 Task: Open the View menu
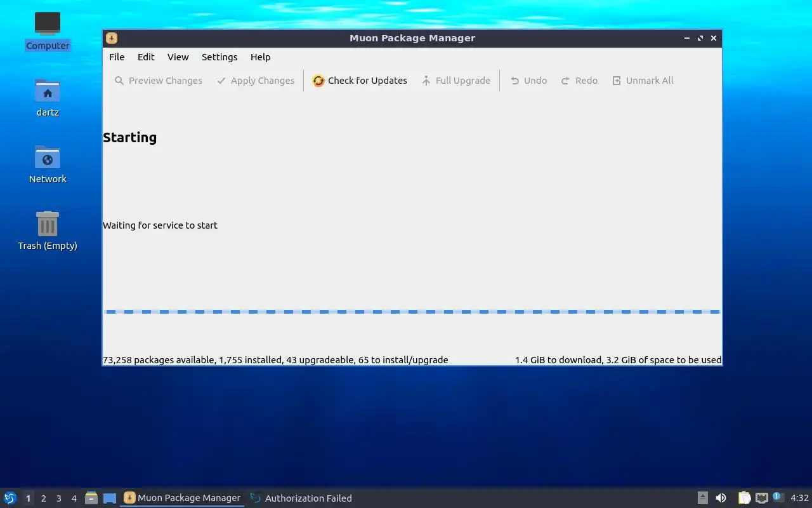(x=178, y=57)
